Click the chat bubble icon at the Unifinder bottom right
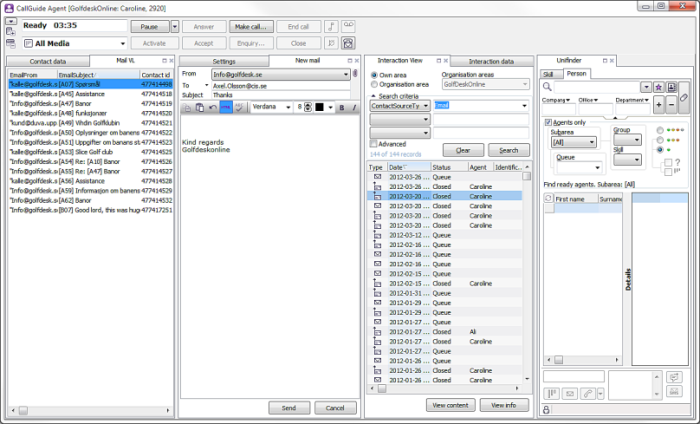Image resolution: width=700 pixels, height=424 pixels. point(674,377)
